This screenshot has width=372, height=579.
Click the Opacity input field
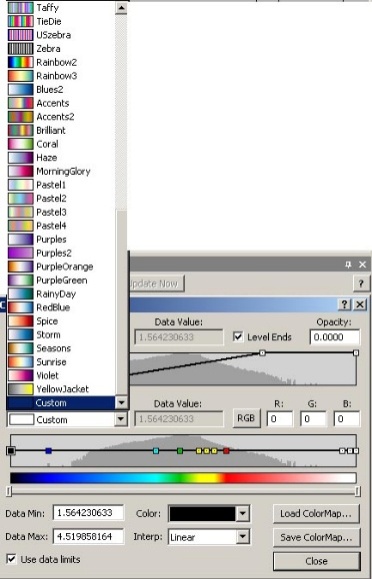point(335,337)
